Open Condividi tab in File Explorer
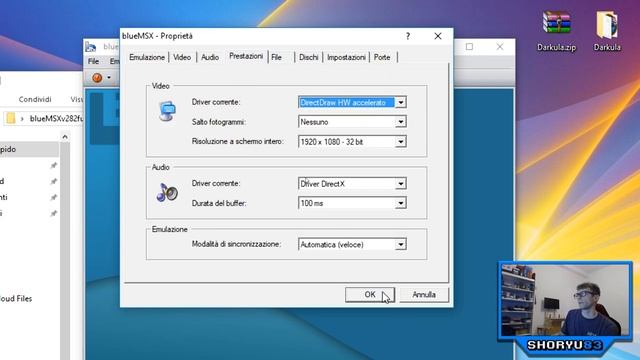 [35, 99]
